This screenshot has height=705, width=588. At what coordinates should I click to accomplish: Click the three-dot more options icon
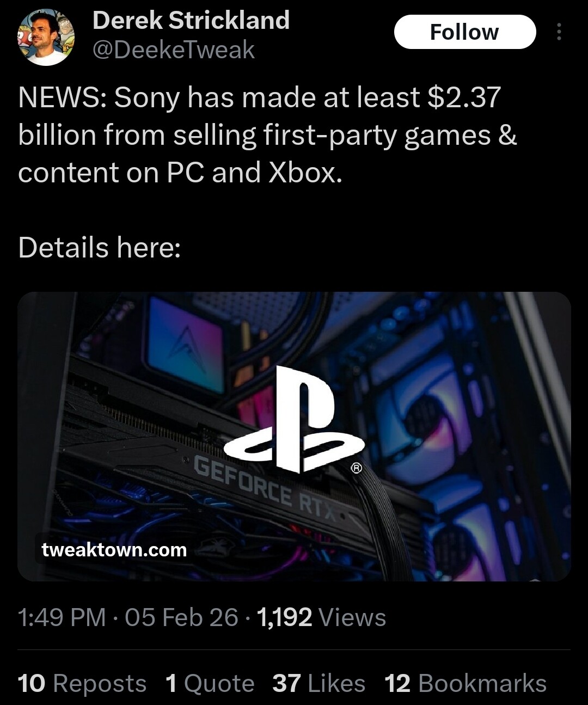[559, 32]
